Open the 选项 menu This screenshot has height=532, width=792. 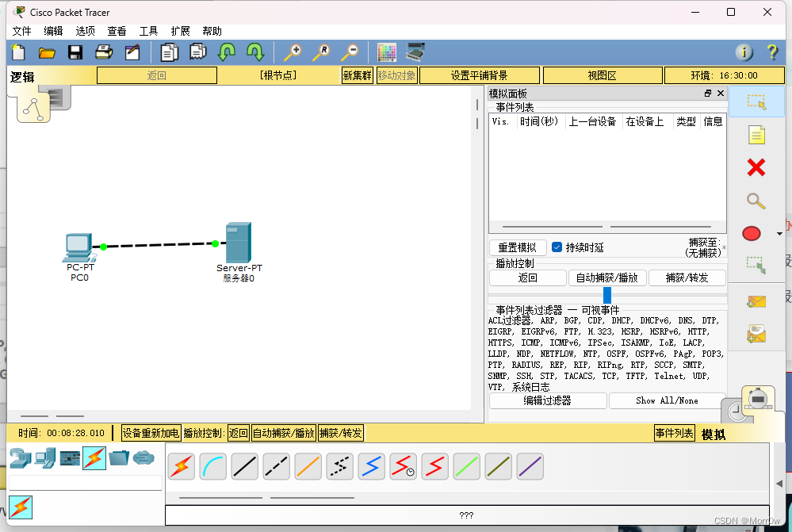[x=86, y=32]
